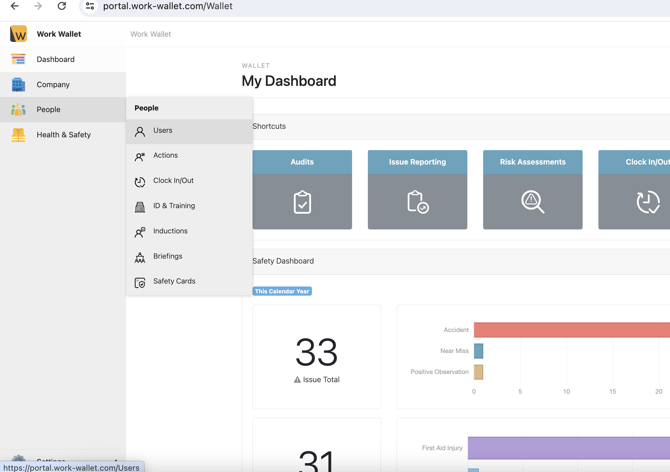Click the red Accident bar in chart

[x=570, y=330]
